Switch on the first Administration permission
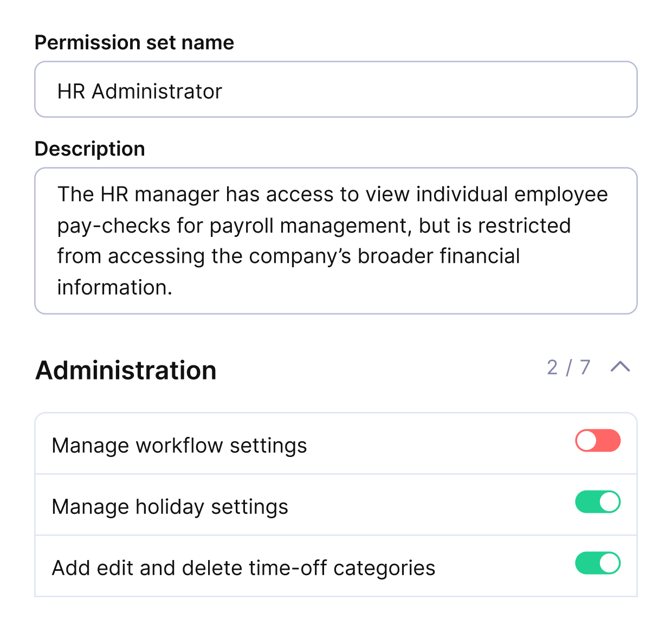 pos(599,441)
